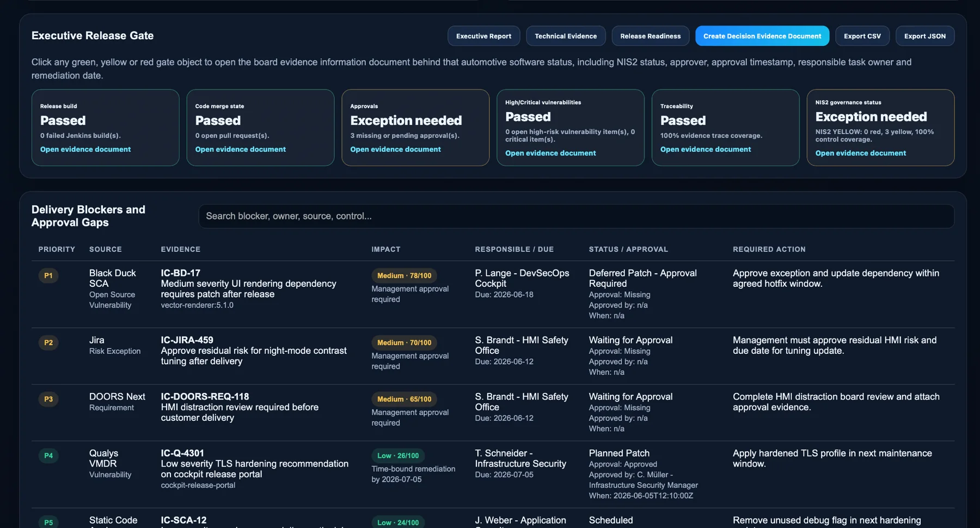Switch to Technical Evidence view
Screen dimensions: 980x528
[x=566, y=36]
